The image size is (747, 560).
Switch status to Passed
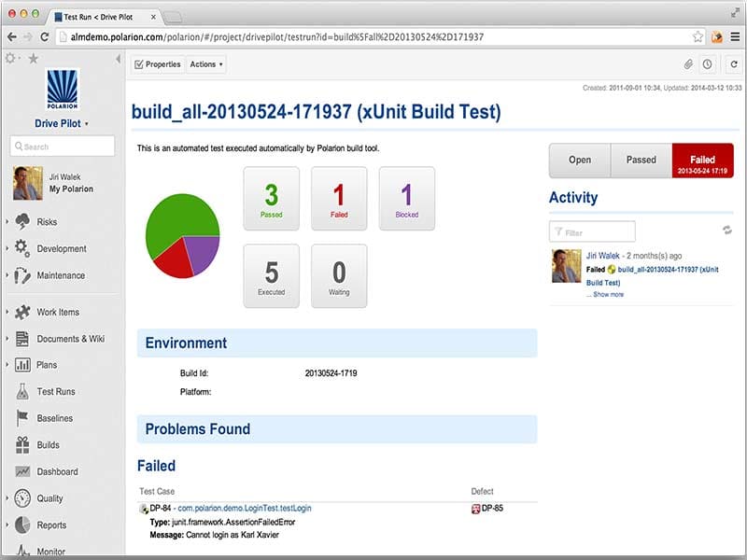tap(641, 160)
